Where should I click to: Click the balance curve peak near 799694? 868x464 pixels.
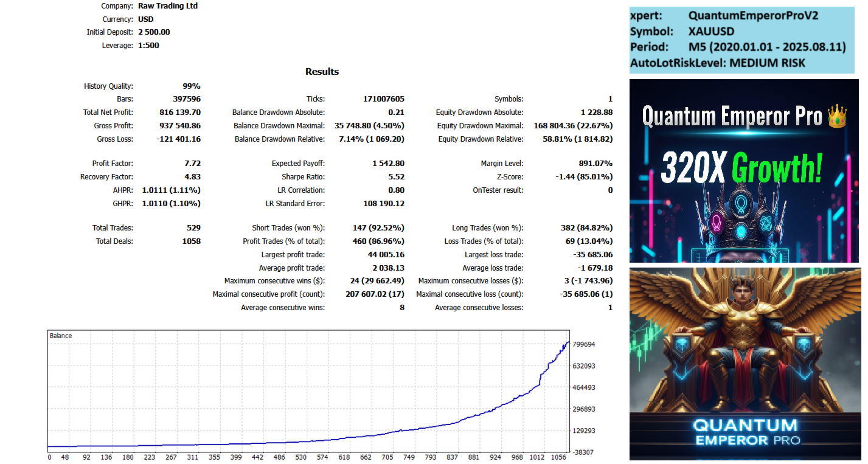568,344
